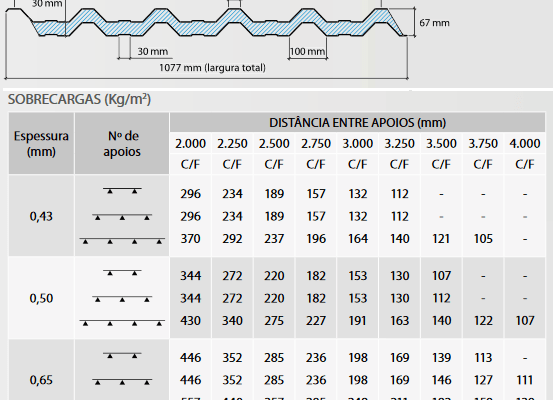Select the 3.250 distance column header
The width and height of the screenshot is (553, 400).
tap(399, 144)
